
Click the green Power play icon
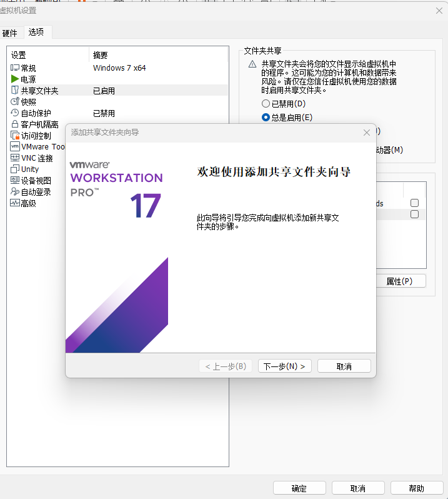14,79
